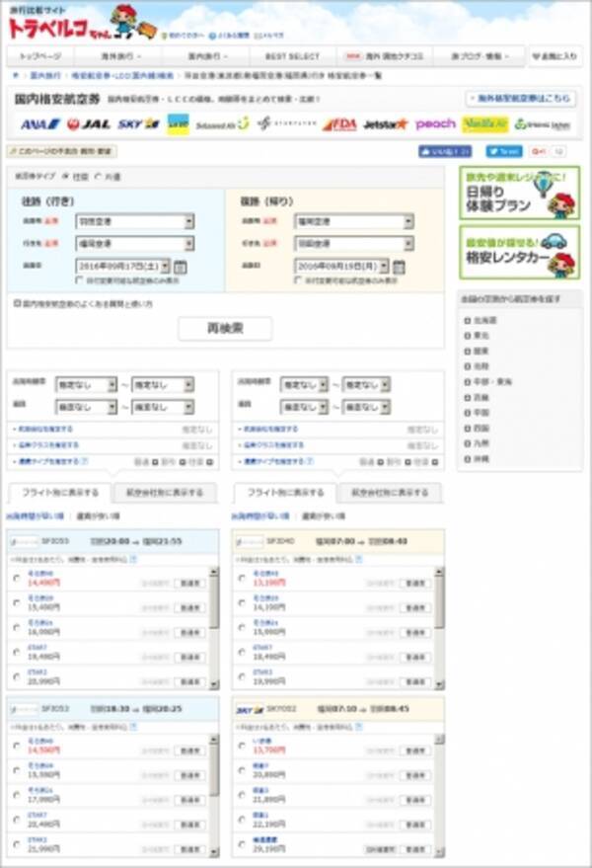
Task: Click the お気に入り favorites button
Action: [x=555, y=56]
